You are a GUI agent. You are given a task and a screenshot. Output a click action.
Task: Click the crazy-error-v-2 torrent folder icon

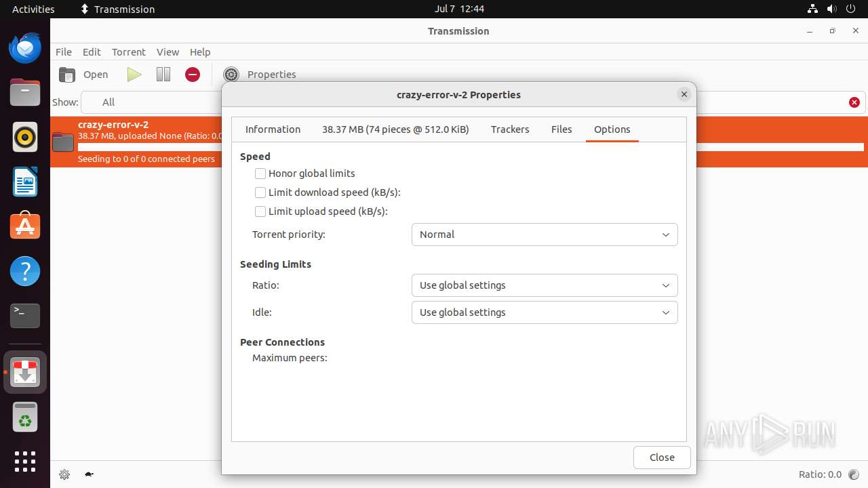click(x=63, y=142)
